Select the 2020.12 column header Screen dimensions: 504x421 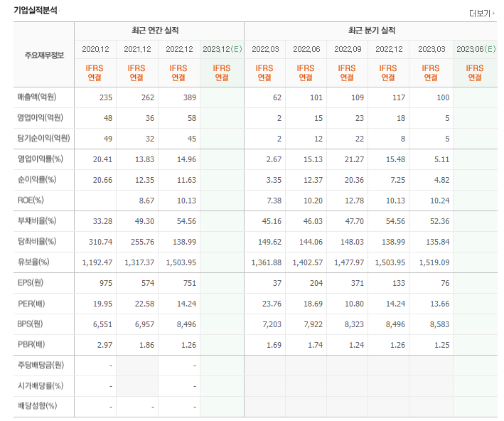coord(95,49)
